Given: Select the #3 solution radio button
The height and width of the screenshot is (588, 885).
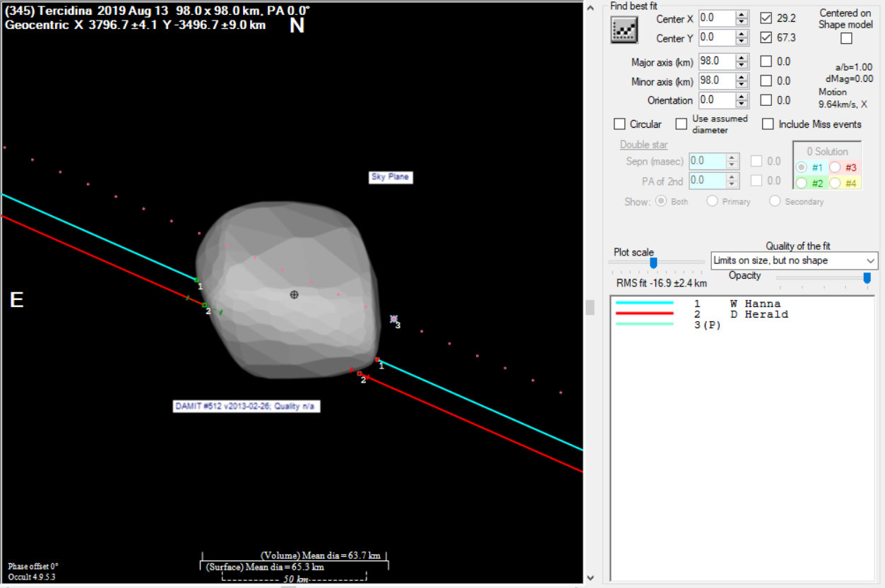Looking at the screenshot, I should point(835,167).
